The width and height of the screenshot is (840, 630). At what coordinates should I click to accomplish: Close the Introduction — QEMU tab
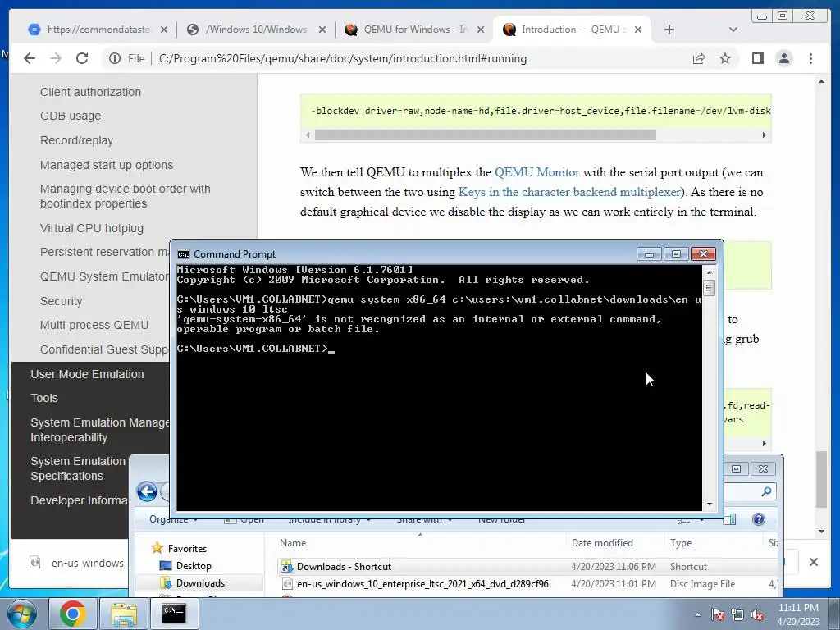pos(638,30)
